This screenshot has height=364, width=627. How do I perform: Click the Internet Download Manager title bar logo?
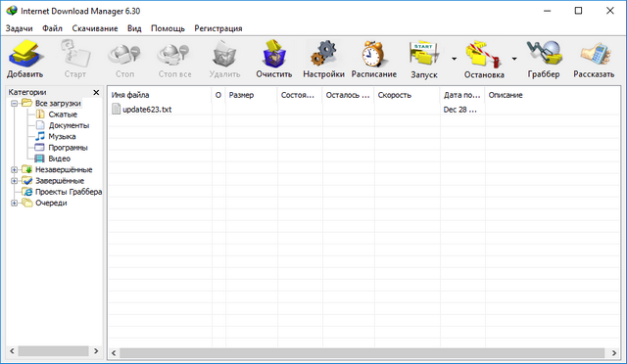(x=12, y=11)
